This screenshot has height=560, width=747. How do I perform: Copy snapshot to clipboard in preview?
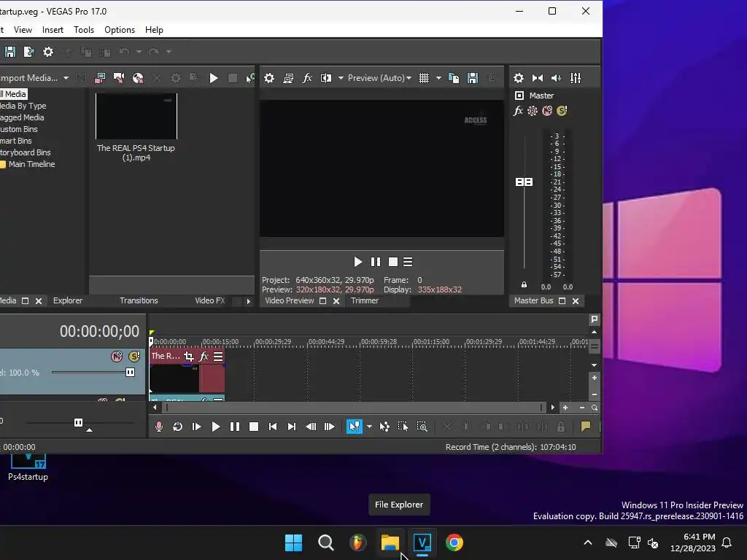tap(454, 78)
